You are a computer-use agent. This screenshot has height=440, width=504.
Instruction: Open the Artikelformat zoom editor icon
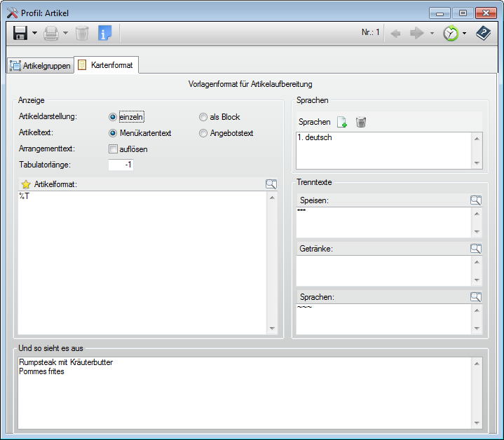click(x=271, y=184)
